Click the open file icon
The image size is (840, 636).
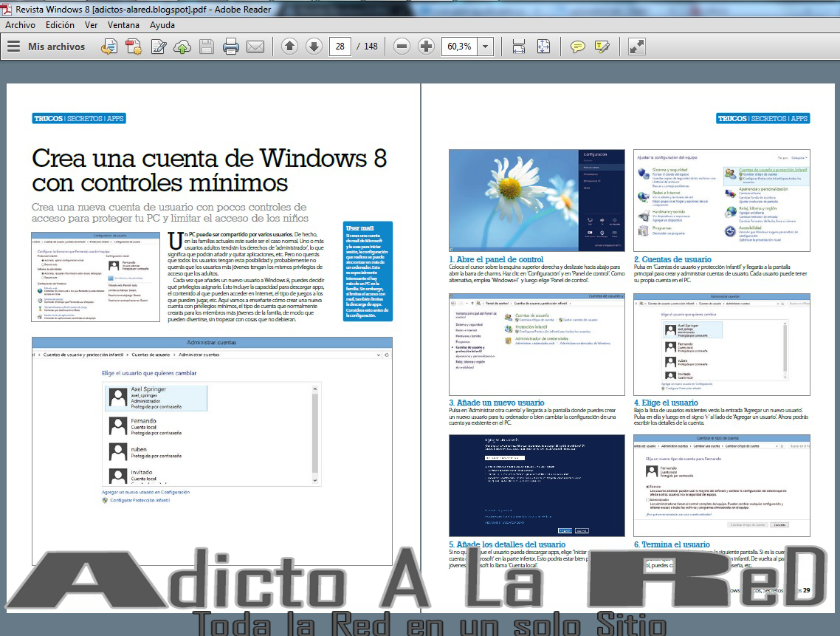pyautogui.click(x=109, y=47)
